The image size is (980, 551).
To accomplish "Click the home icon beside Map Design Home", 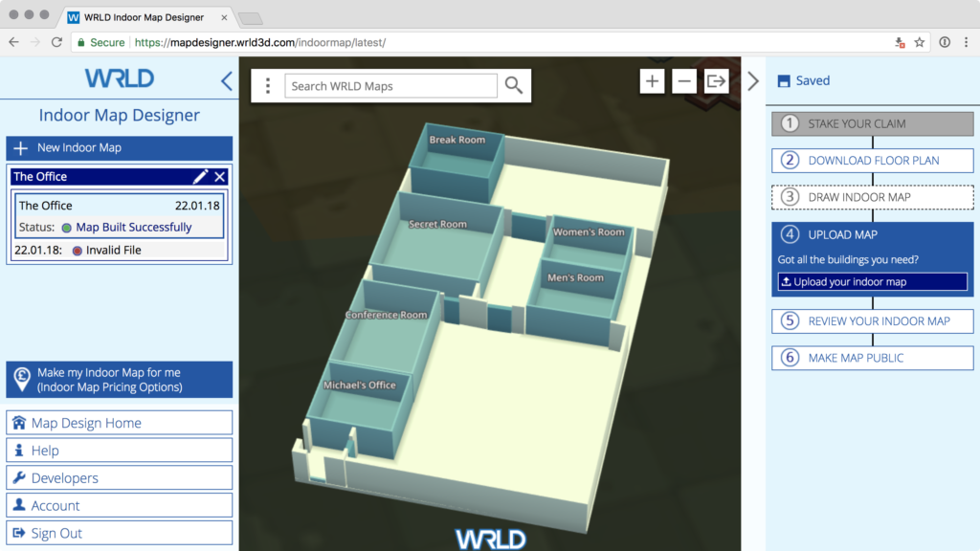I will [19, 422].
